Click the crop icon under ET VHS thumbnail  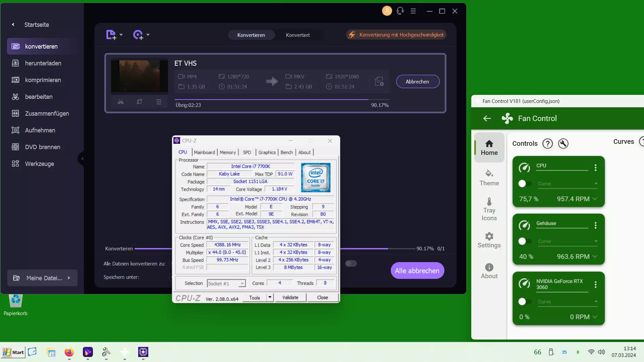[x=140, y=102]
